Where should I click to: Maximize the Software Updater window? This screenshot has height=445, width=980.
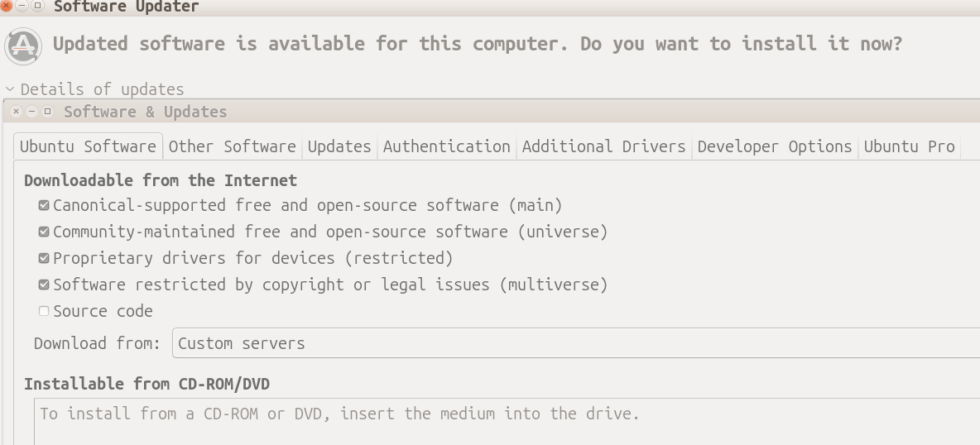37,6
